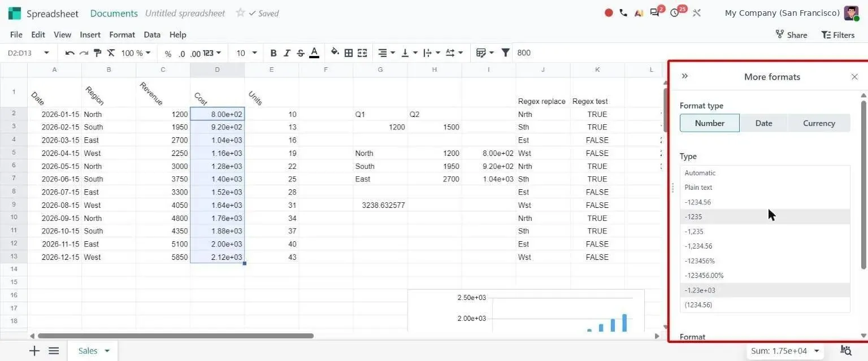
Task: Click the clear formatting icon
Action: (111, 53)
